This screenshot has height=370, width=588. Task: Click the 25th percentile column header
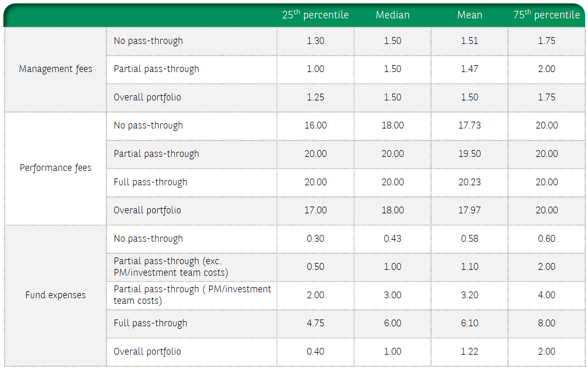pos(315,15)
